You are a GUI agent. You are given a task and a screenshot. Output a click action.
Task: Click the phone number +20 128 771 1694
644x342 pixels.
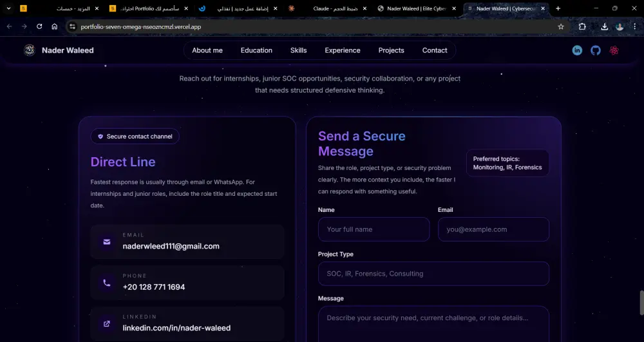point(154,287)
